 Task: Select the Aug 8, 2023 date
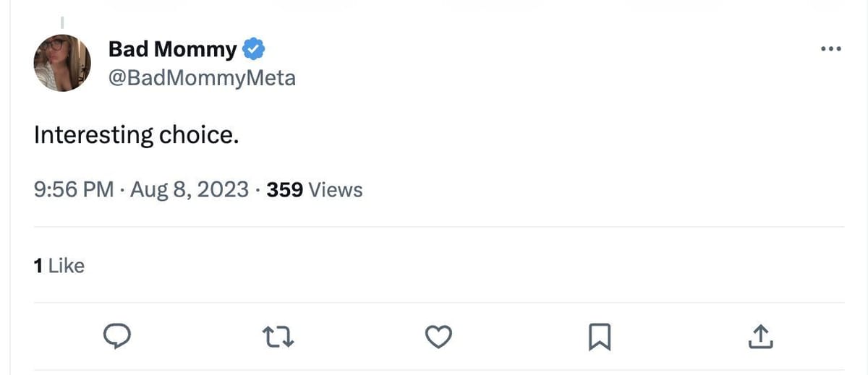190,190
